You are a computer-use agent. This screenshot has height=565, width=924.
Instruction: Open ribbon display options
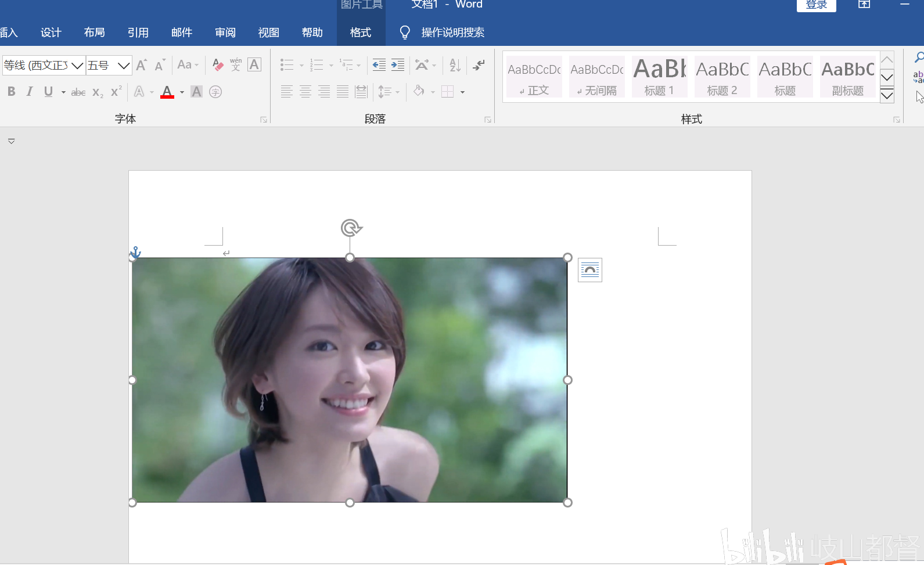coord(864,5)
